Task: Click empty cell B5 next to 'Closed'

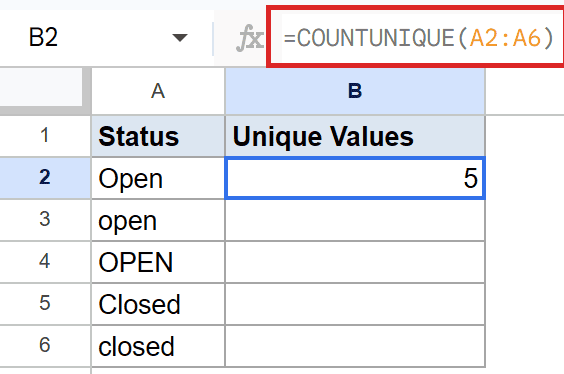Action: pos(355,304)
